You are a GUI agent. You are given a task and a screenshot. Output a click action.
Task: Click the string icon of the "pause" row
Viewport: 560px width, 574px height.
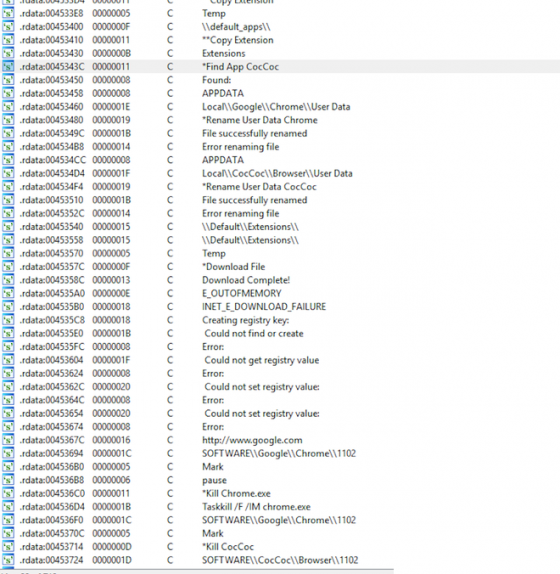point(8,480)
